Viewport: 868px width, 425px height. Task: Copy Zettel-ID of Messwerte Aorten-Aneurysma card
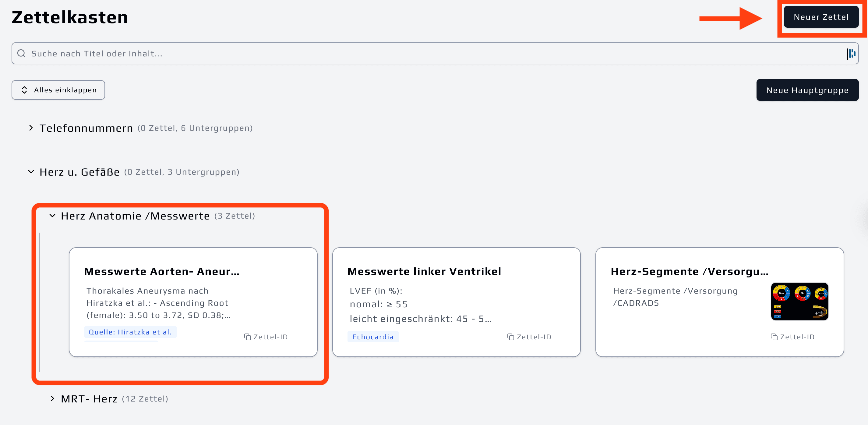266,337
